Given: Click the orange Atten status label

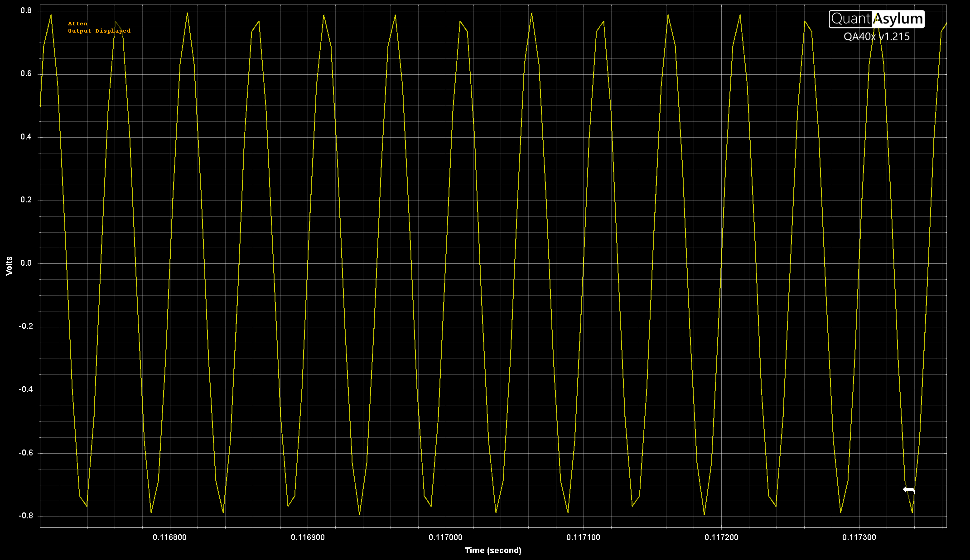Looking at the screenshot, I should (x=77, y=24).
